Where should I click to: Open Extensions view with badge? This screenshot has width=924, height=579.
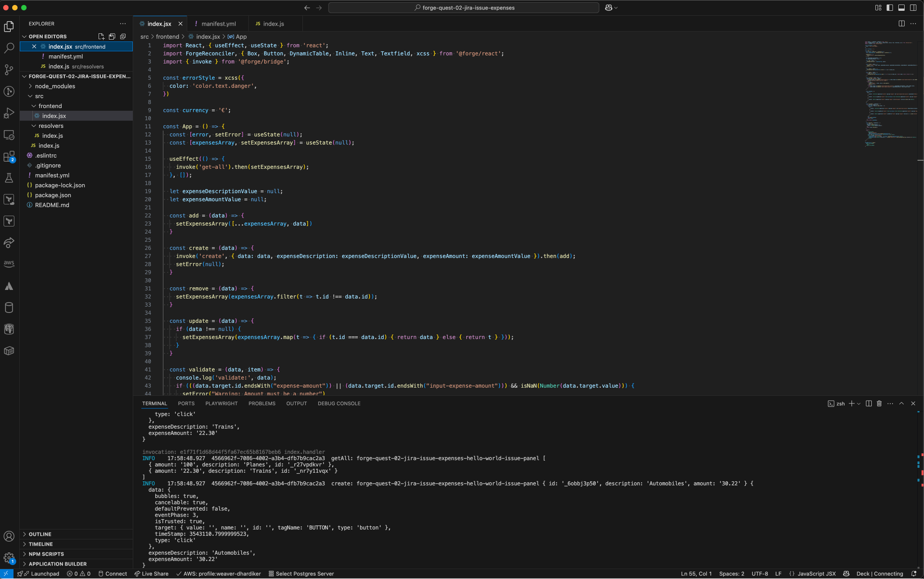pos(9,157)
